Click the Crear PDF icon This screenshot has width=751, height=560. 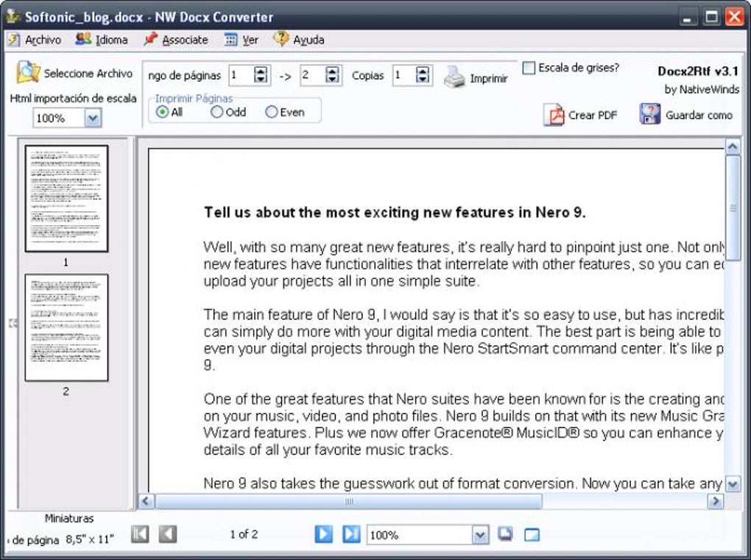[x=554, y=115]
